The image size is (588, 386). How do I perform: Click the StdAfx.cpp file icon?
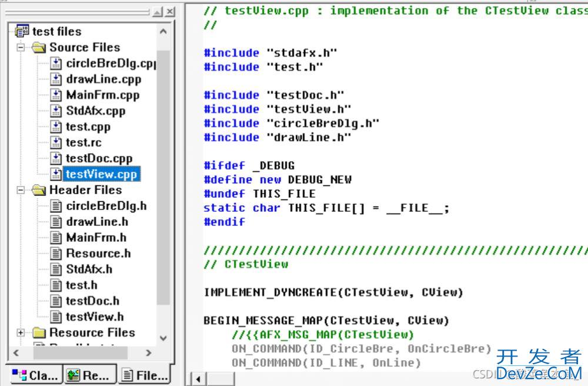tap(56, 111)
